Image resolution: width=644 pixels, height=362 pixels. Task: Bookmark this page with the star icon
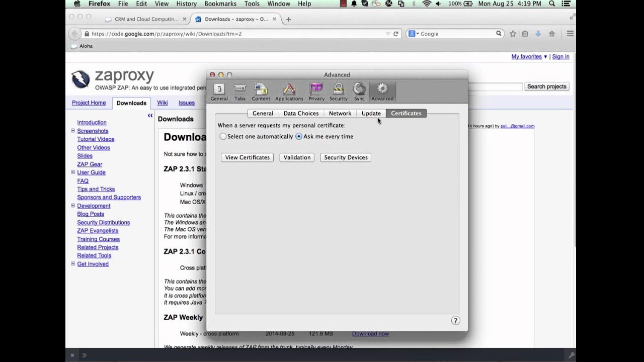pos(513,34)
